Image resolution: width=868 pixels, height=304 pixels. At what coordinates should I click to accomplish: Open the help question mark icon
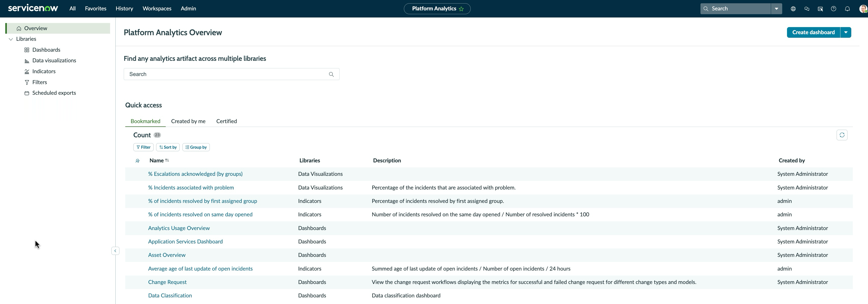[834, 9]
